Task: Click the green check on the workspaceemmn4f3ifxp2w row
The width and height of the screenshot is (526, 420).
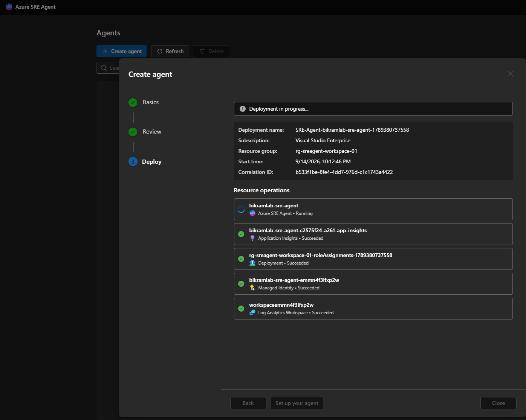Action: tap(241, 309)
